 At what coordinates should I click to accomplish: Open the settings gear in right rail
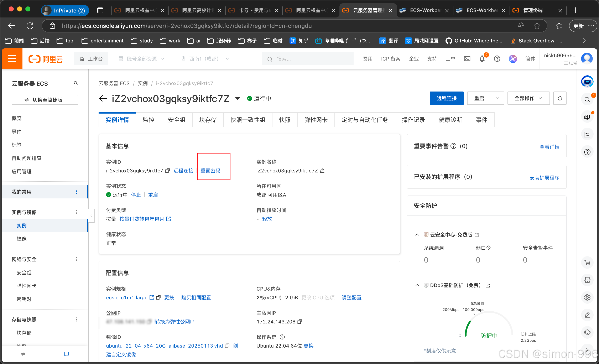(587, 297)
